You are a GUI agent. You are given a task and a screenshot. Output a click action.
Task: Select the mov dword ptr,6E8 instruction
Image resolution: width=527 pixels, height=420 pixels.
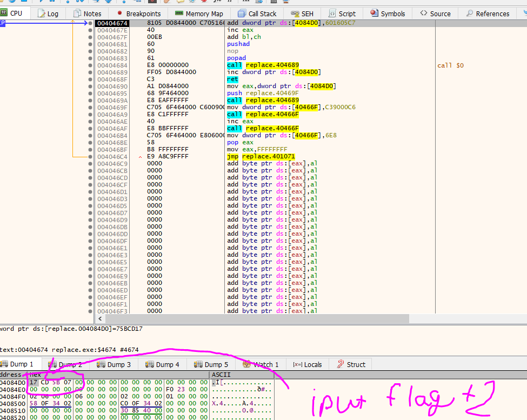point(282,136)
